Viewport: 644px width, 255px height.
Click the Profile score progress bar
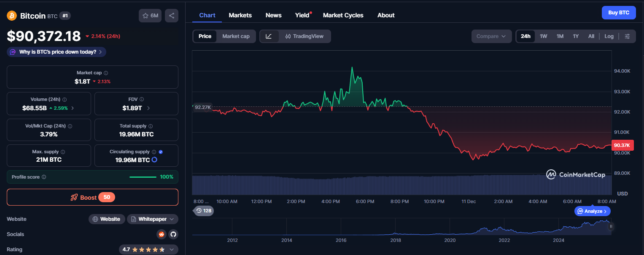pyautogui.click(x=143, y=177)
